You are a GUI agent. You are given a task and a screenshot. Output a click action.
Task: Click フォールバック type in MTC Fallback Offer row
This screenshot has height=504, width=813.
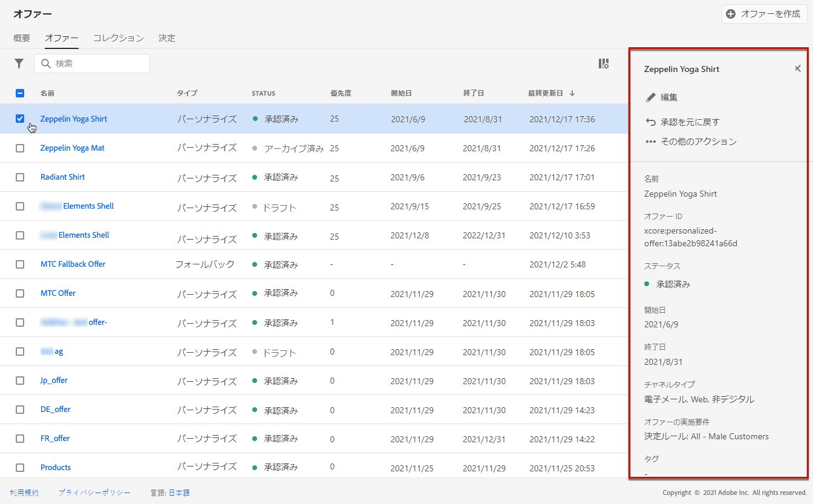[205, 264]
